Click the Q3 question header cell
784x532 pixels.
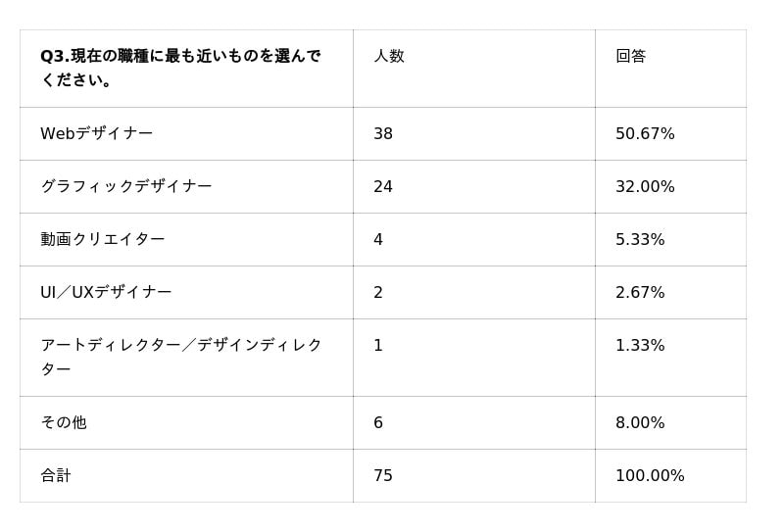(x=180, y=68)
